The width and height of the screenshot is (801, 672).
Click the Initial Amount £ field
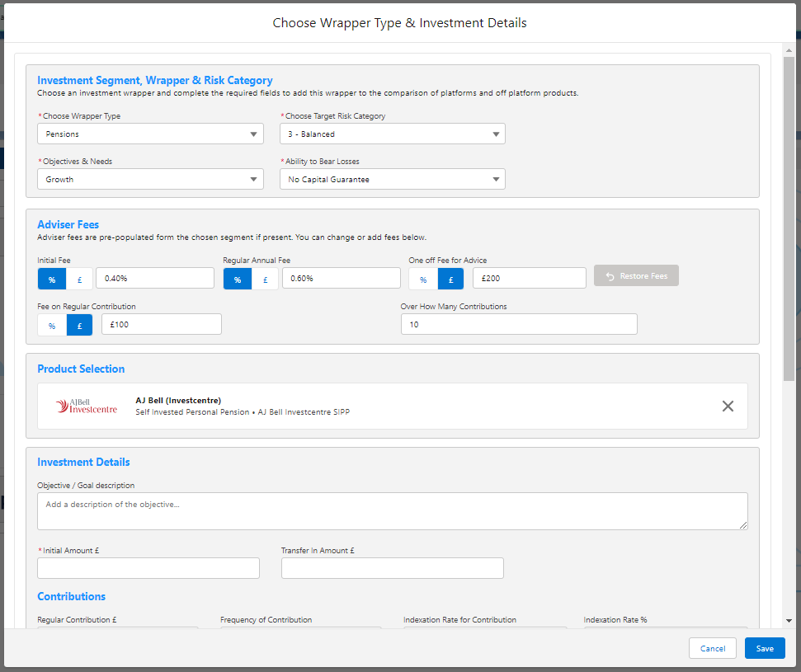coord(148,568)
